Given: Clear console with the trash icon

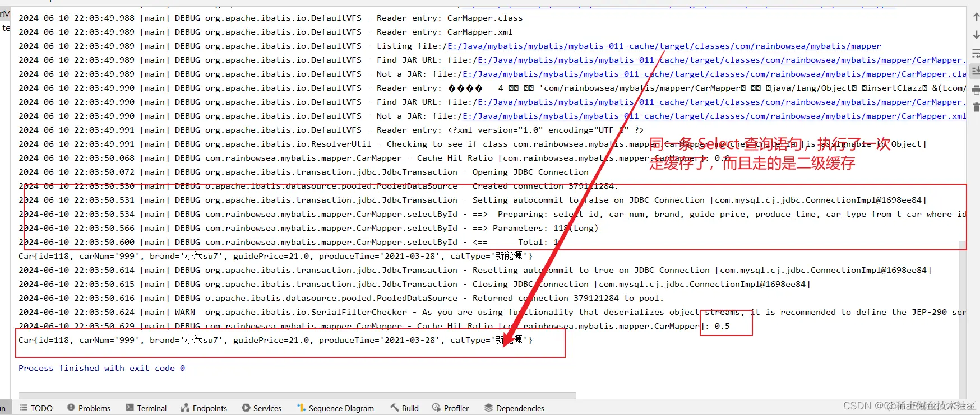Looking at the screenshot, I should coord(976,107).
